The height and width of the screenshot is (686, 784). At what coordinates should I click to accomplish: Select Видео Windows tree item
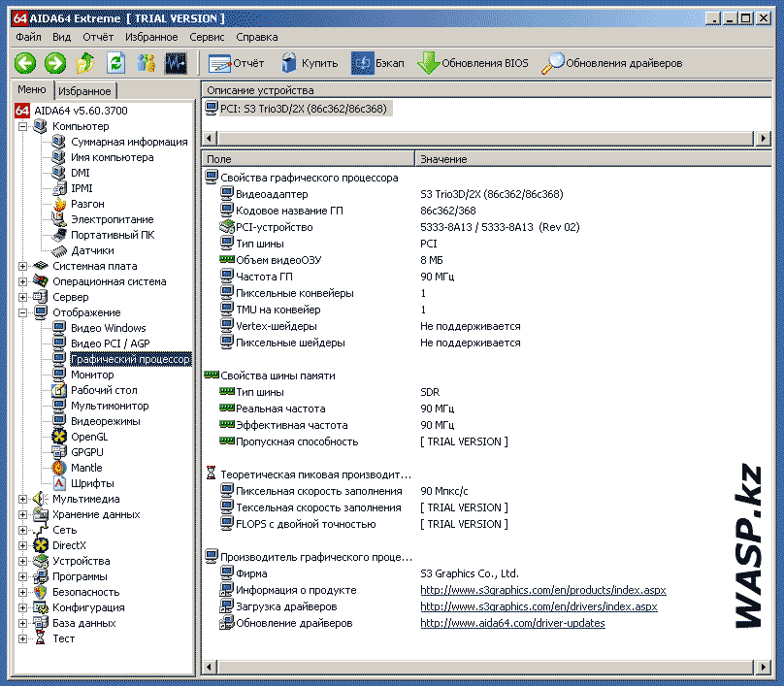pos(108,328)
